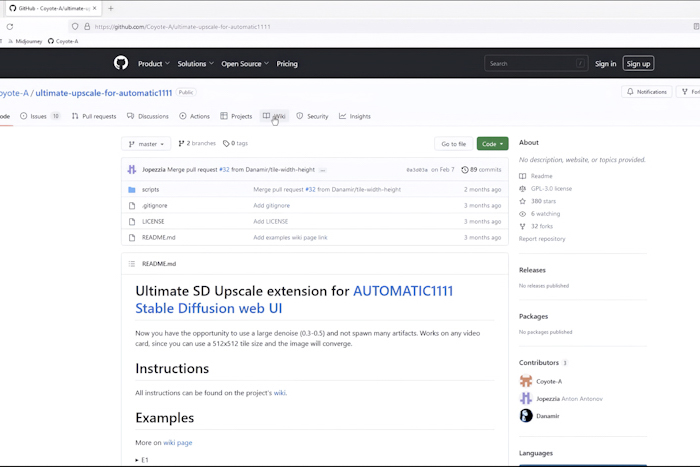700x467 pixels.
Task: Open the Wiki tab
Action: coord(274,116)
